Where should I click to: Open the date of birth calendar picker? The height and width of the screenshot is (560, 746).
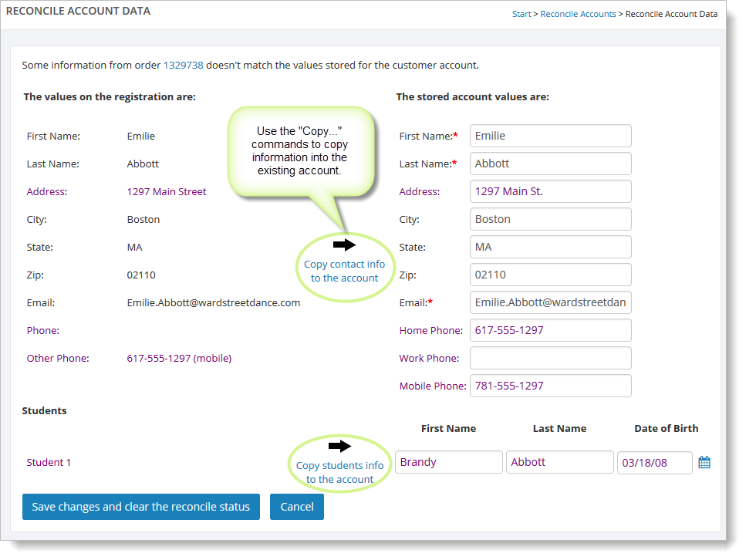pyautogui.click(x=704, y=463)
